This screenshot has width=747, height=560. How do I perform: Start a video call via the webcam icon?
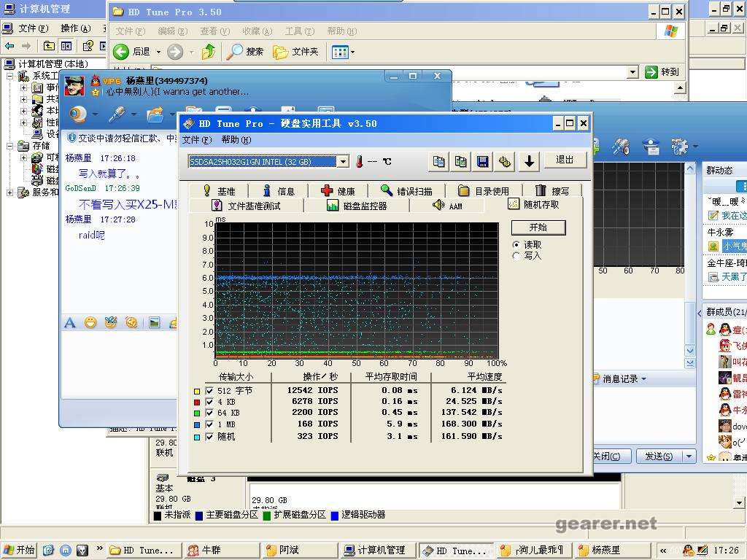(x=78, y=114)
